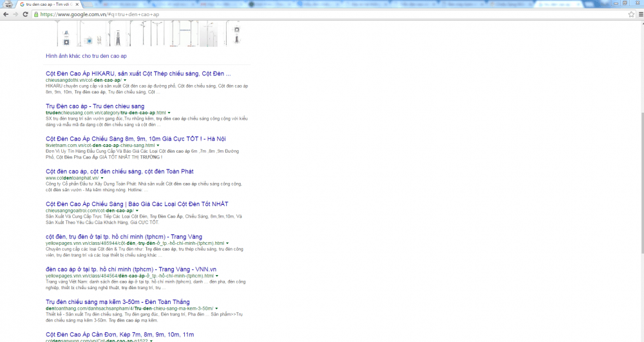Click snippet starting 'SX trụ đèn trang trí sân vườn'
Viewport: 644px width, 342px height.
[x=147, y=122]
